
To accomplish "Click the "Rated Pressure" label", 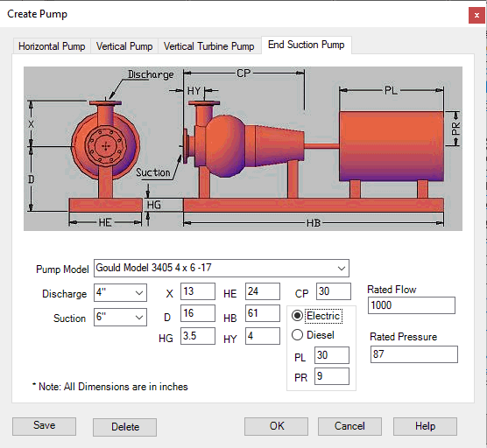I will coord(404,337).
